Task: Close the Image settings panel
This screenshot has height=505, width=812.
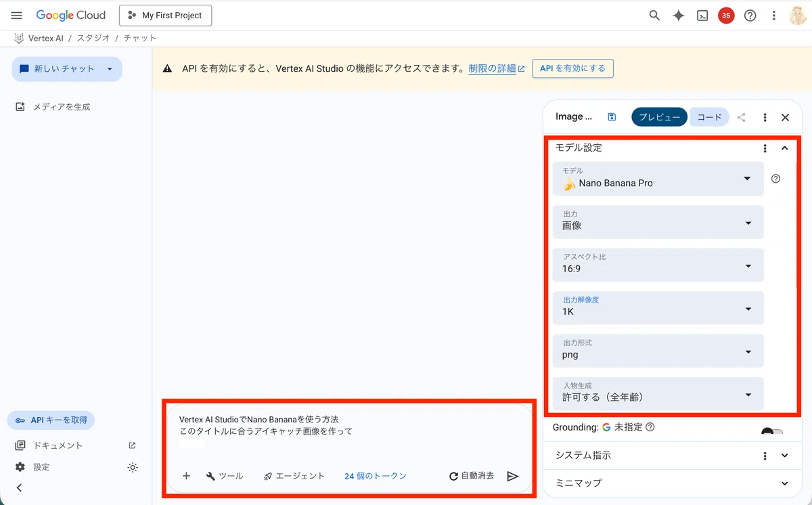Action: click(x=786, y=117)
